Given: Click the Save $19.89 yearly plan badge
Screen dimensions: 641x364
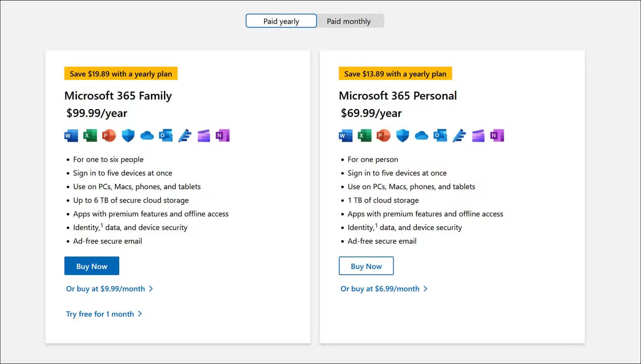Looking at the screenshot, I should (x=121, y=74).
